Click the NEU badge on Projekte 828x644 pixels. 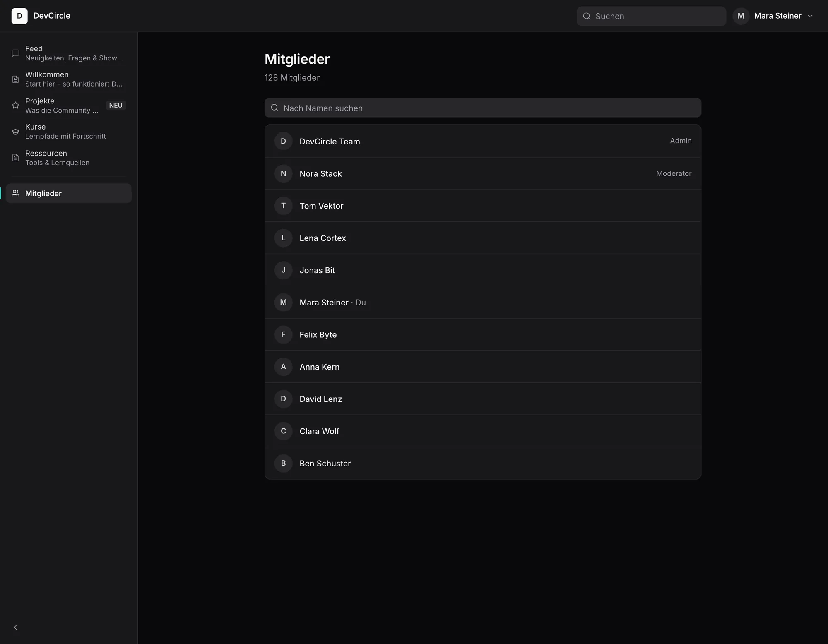[x=116, y=106]
